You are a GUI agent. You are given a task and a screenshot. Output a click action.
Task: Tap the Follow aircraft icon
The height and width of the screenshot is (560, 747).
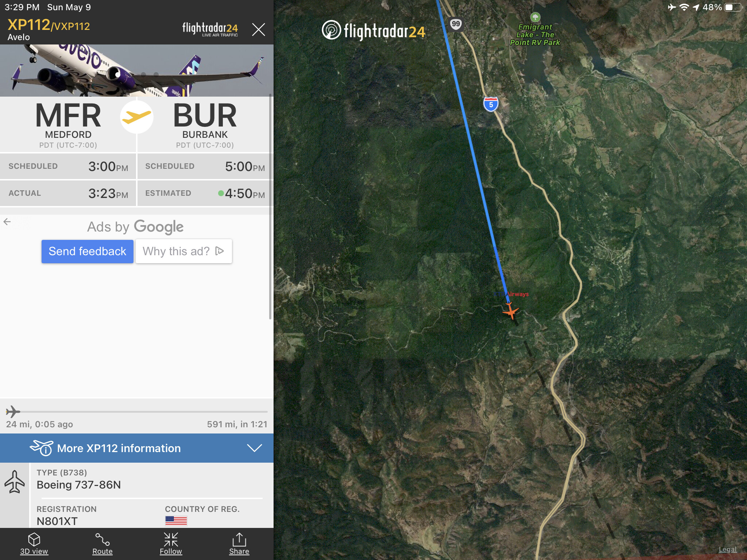pos(171,539)
